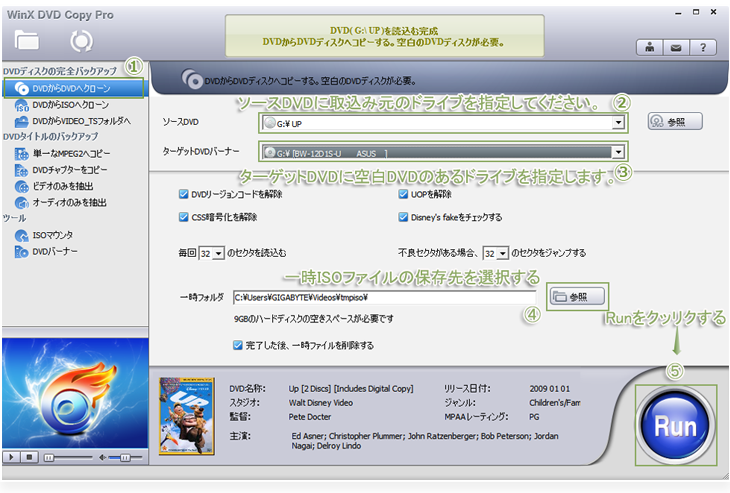
Task: Open help with the question mark button
Action: [x=703, y=47]
